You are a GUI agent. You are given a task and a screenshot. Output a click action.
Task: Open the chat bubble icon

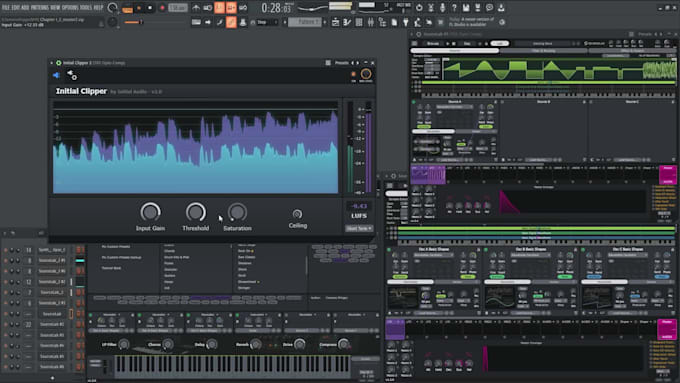click(489, 8)
